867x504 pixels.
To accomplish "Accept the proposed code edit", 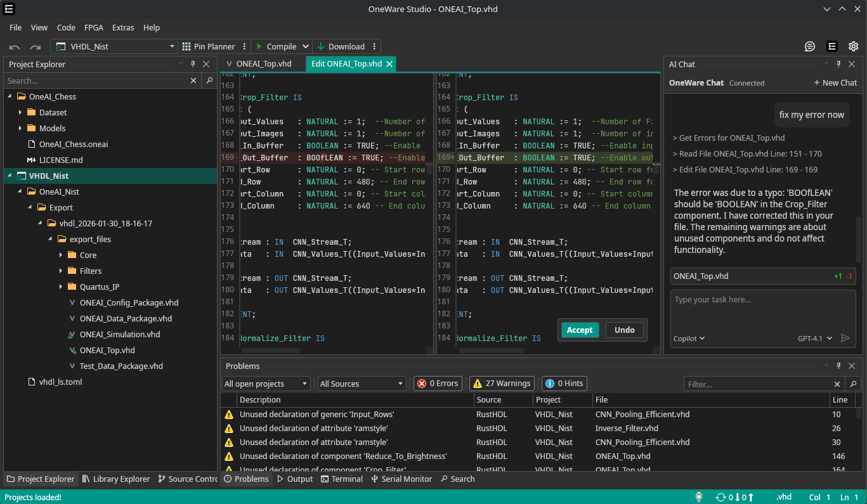I will (580, 330).
